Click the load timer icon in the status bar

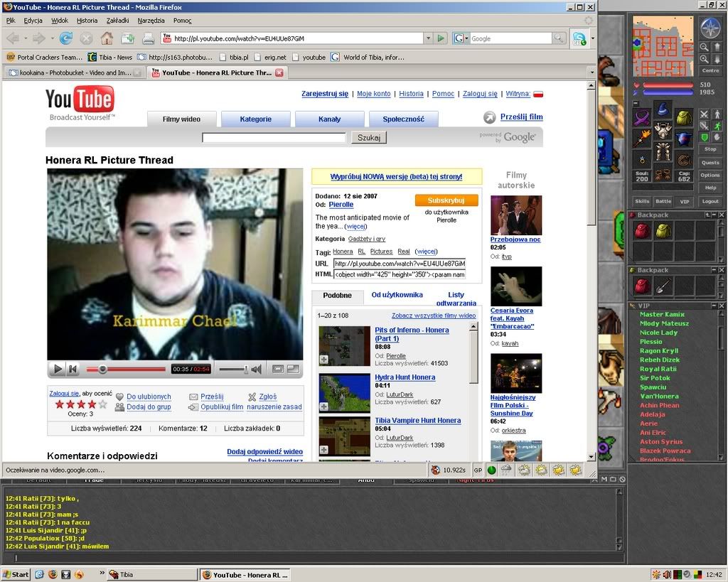tap(436, 470)
